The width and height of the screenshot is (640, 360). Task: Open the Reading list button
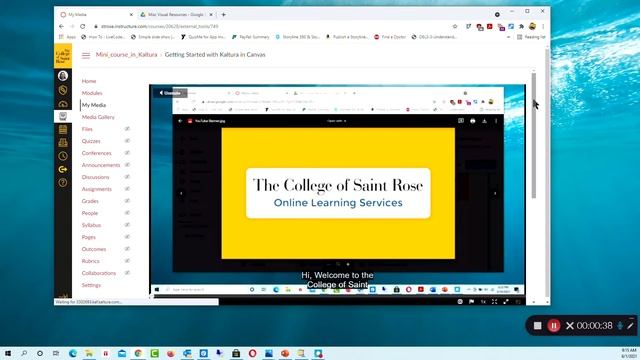(x=531, y=37)
